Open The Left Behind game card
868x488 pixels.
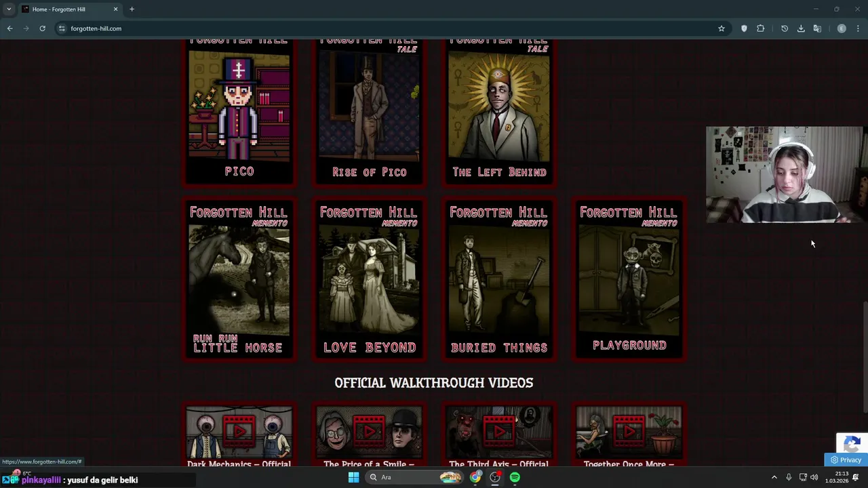click(x=499, y=112)
